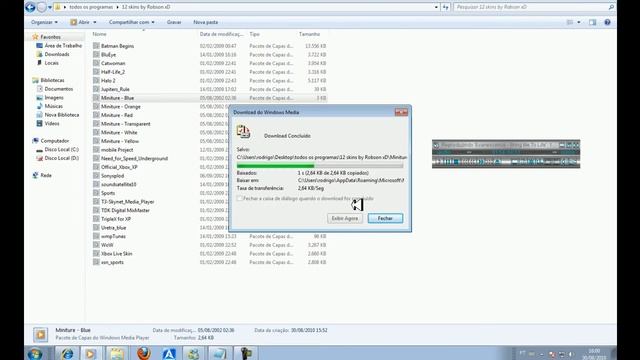Select Locais in the sidebar
The image size is (640, 360).
[51, 63]
